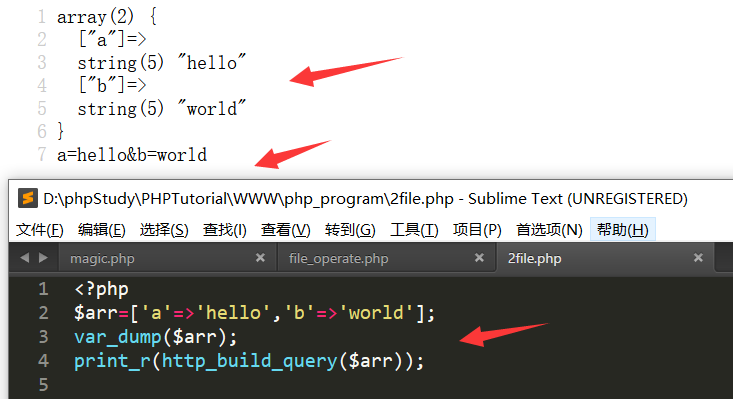Click the ["b"]=> output line
Image resolution: width=733 pixels, height=399 pixels.
112,85
